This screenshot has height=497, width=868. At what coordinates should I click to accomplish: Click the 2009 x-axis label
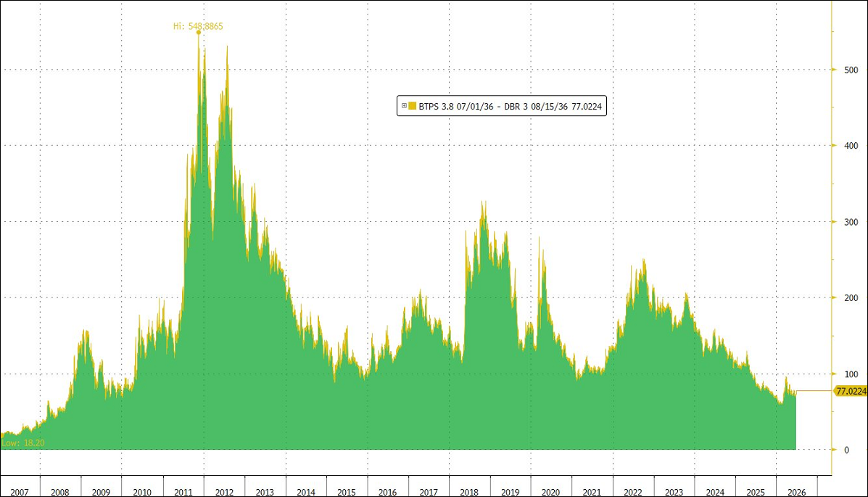(x=102, y=492)
